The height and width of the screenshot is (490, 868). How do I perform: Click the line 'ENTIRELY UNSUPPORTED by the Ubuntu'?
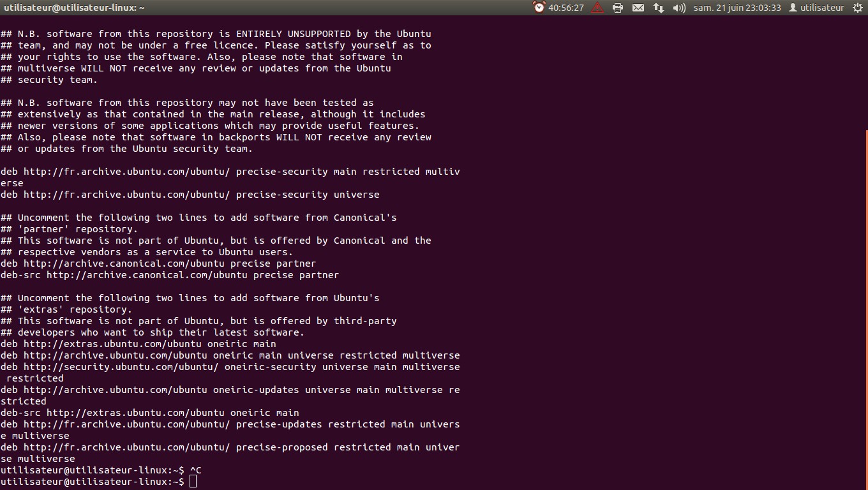(216, 34)
